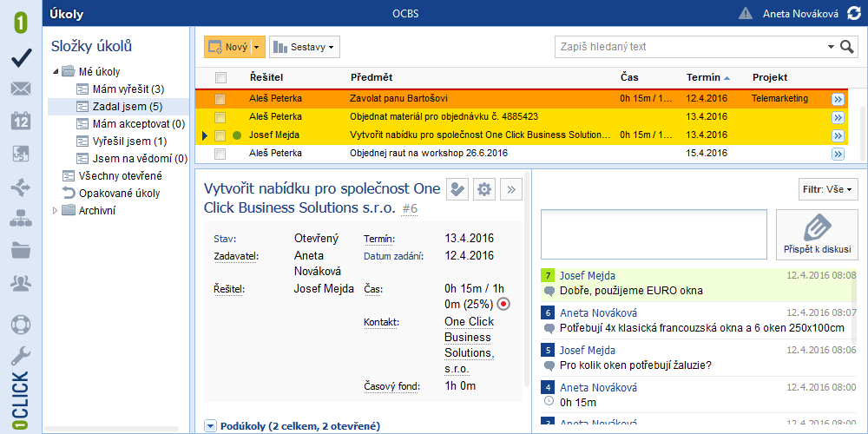Screen dimensions: 868x434
Task: Click the double-arrow expand button in task detail
Action: tap(511, 189)
